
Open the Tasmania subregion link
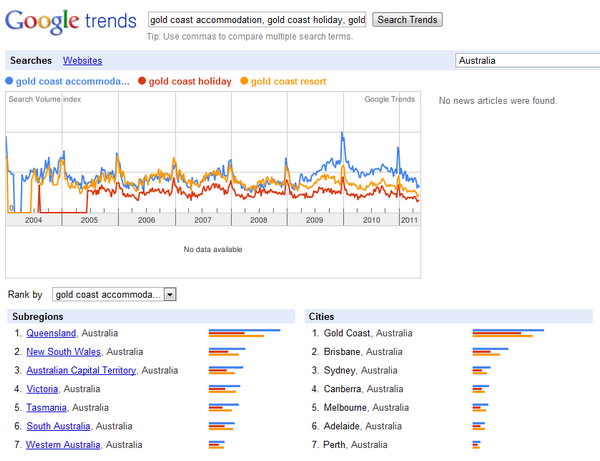click(x=46, y=407)
